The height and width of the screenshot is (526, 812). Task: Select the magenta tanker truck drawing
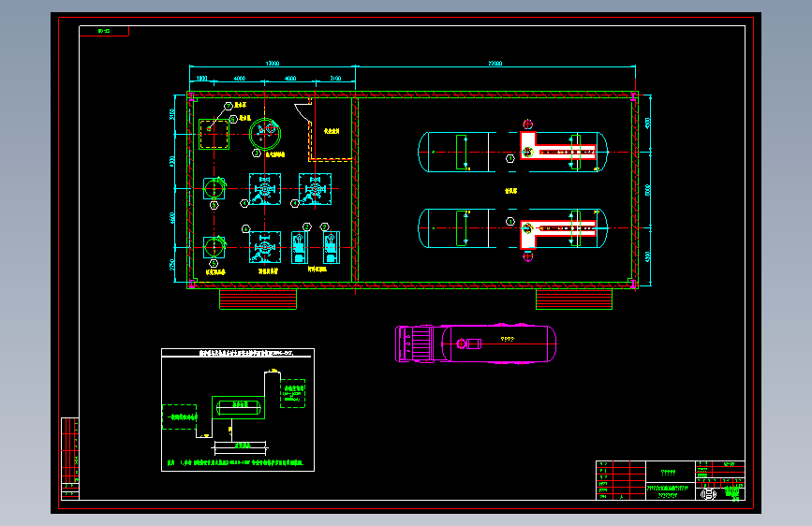(x=476, y=343)
